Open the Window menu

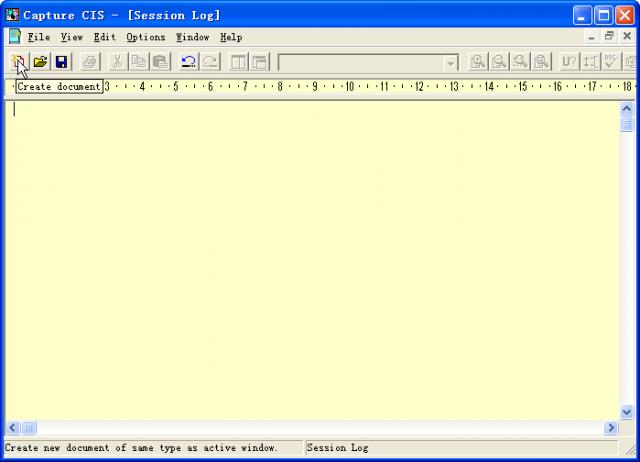coord(193,37)
